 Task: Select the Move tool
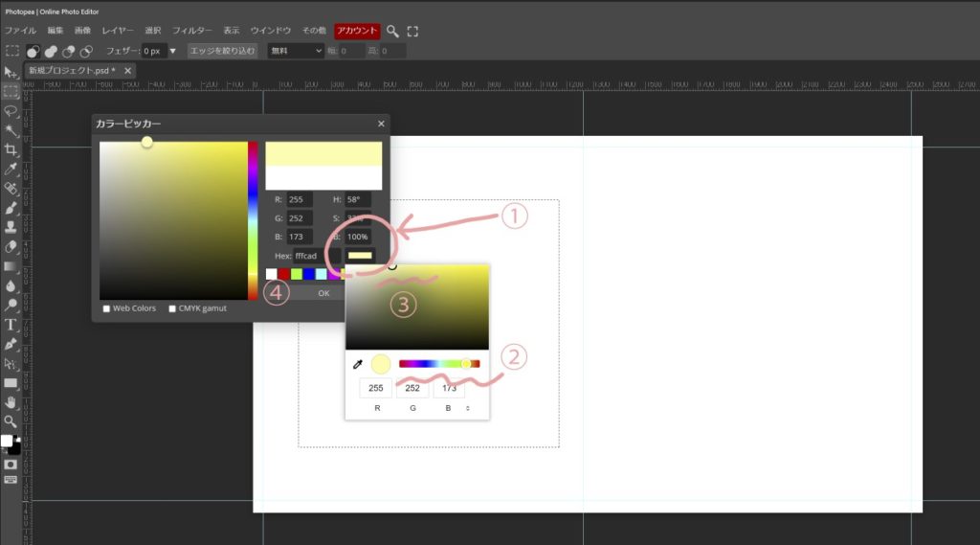click(11, 72)
